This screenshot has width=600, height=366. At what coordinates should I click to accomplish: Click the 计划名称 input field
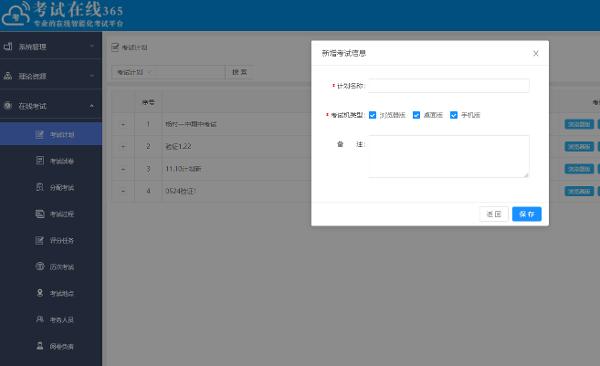pyautogui.click(x=448, y=86)
